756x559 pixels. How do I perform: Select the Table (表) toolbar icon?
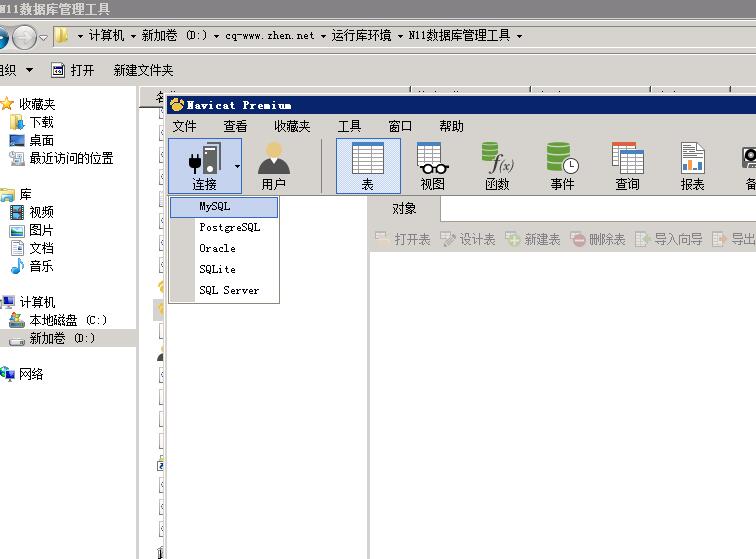point(367,164)
